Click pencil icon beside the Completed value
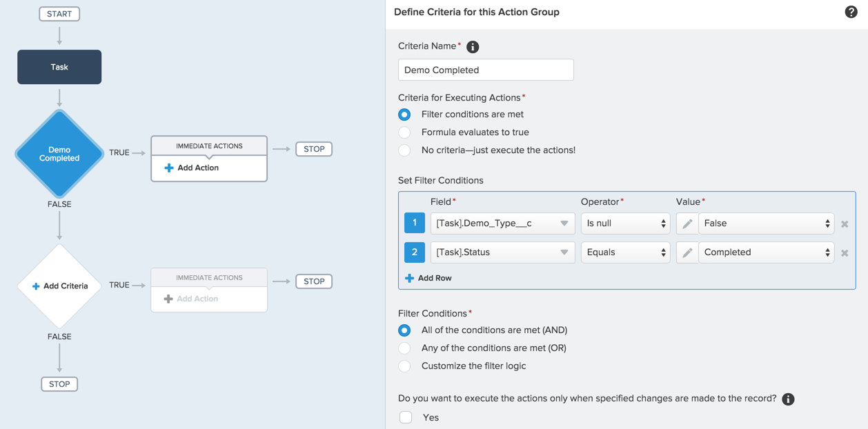Screen dimensions: 868x429 click(687, 252)
